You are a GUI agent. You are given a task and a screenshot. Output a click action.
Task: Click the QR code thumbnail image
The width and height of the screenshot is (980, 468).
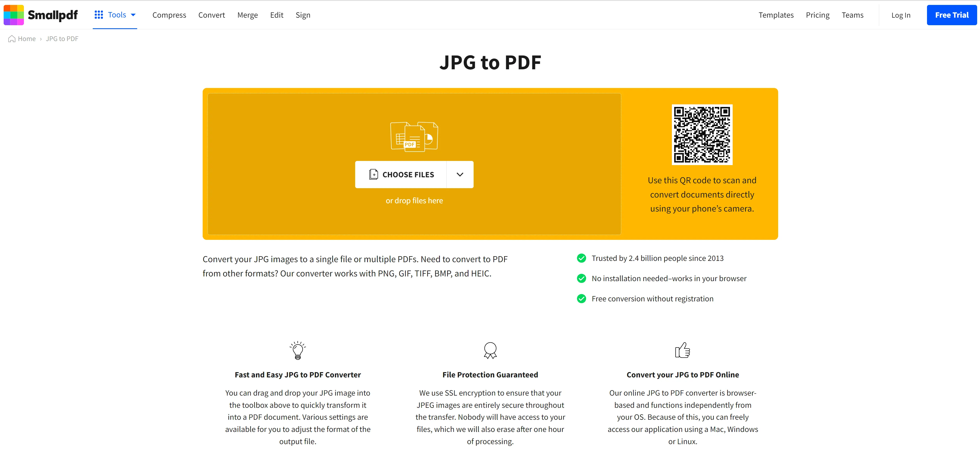coord(701,134)
